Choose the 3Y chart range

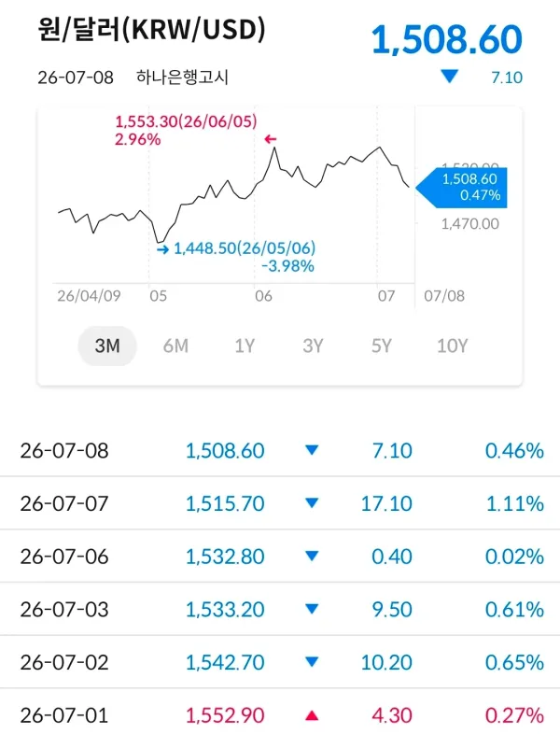(x=313, y=346)
